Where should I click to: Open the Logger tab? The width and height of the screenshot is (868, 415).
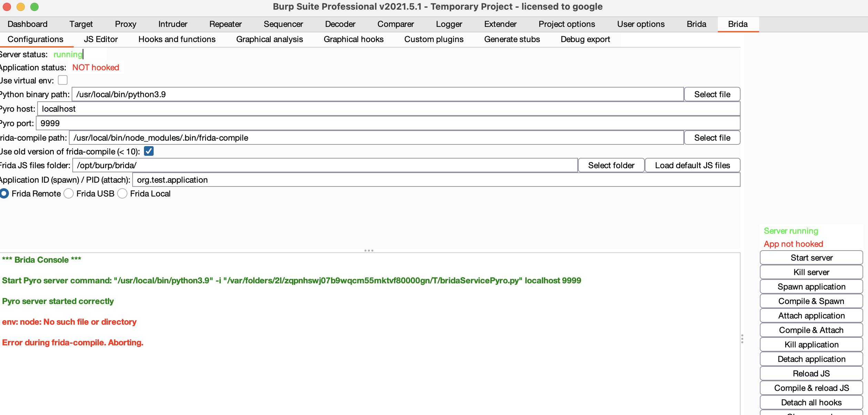449,24
